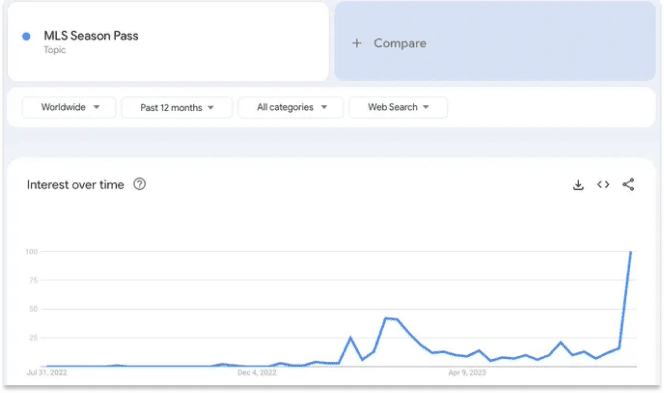Screen dimensions: 664x393
Task: Download the interest over time data
Action: click(578, 185)
